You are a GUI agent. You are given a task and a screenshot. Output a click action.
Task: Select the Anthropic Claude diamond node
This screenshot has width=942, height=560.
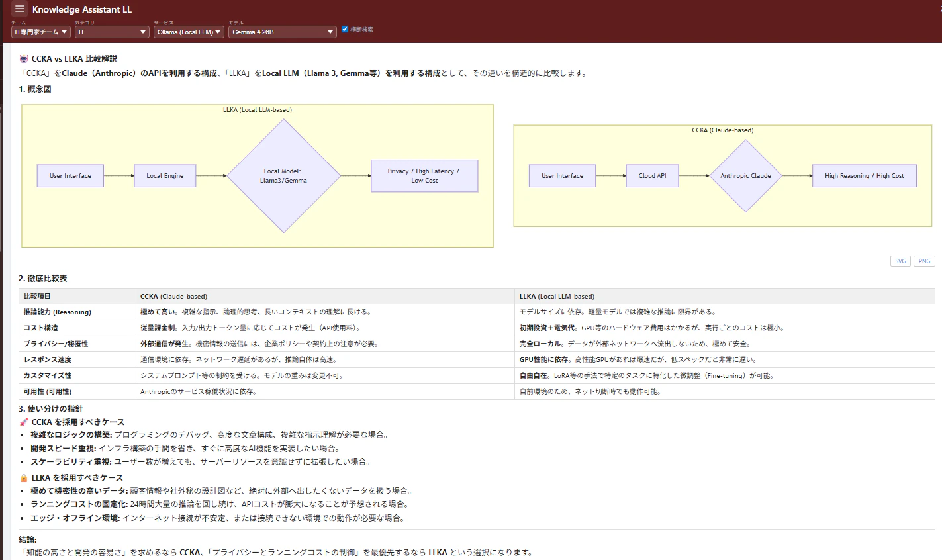point(745,175)
